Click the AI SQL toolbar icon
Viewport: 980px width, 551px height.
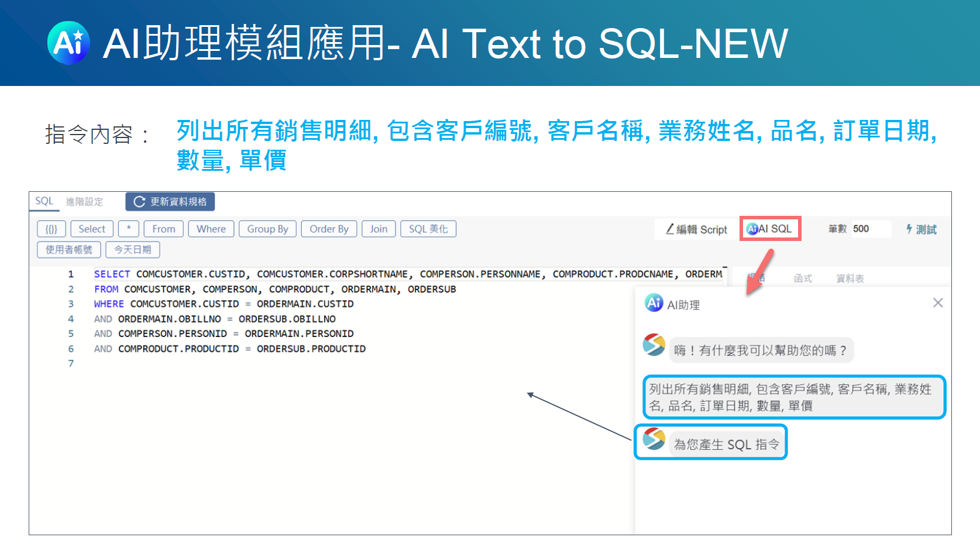[x=752, y=229]
